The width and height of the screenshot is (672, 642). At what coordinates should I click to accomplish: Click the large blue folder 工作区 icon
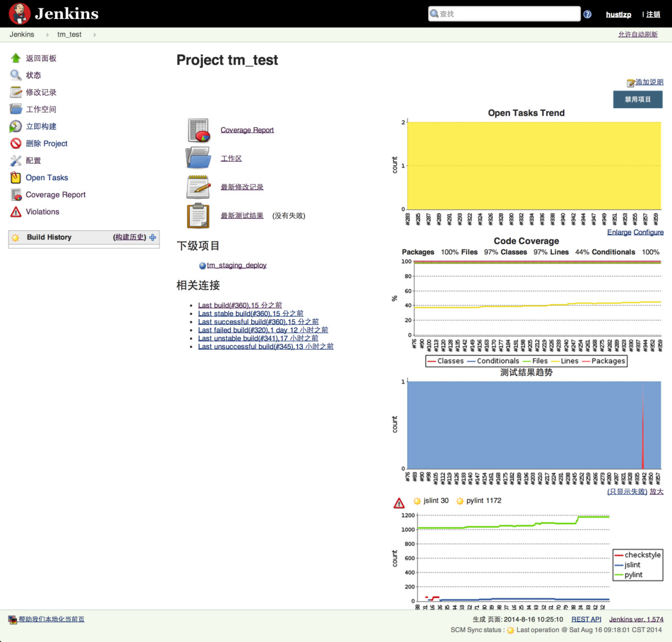pos(198,158)
